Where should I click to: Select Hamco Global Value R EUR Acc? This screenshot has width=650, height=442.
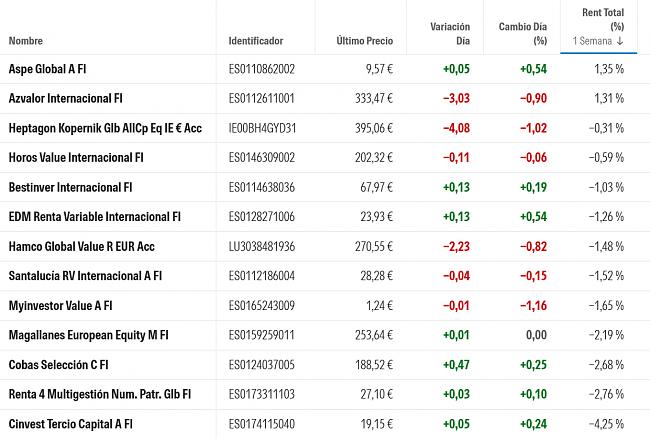(x=81, y=246)
